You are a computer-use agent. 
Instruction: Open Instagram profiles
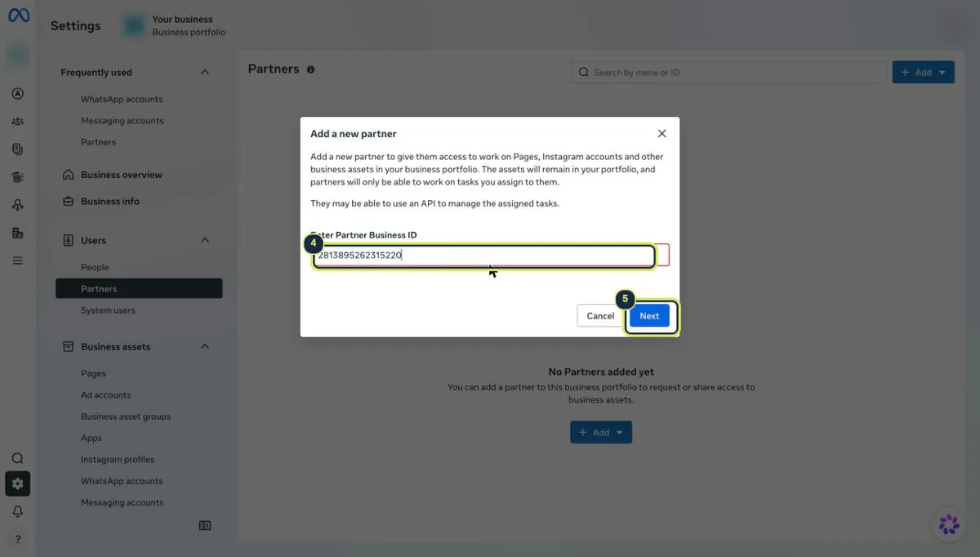pos(118,460)
